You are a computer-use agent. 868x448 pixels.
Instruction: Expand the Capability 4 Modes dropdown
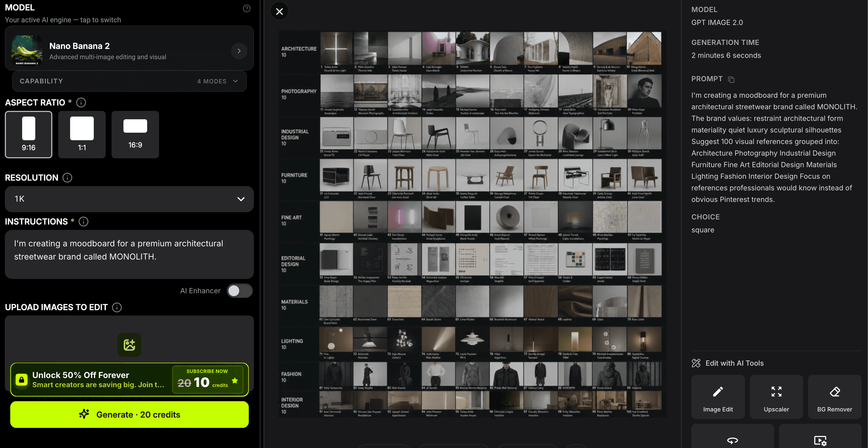click(x=129, y=81)
